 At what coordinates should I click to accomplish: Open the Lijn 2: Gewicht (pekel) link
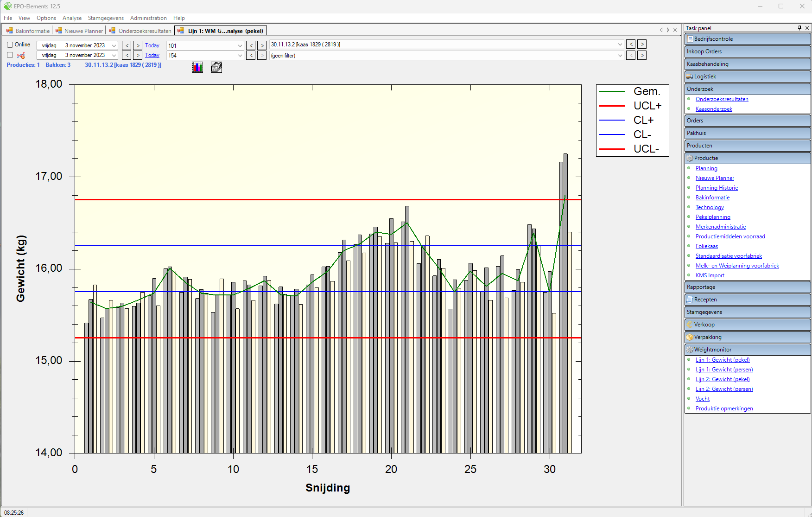coord(722,379)
